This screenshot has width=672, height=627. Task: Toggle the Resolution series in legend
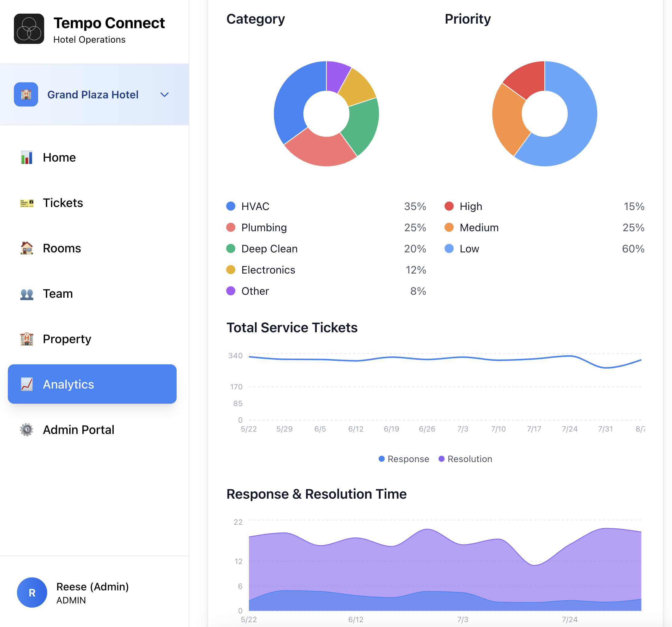[x=465, y=459]
